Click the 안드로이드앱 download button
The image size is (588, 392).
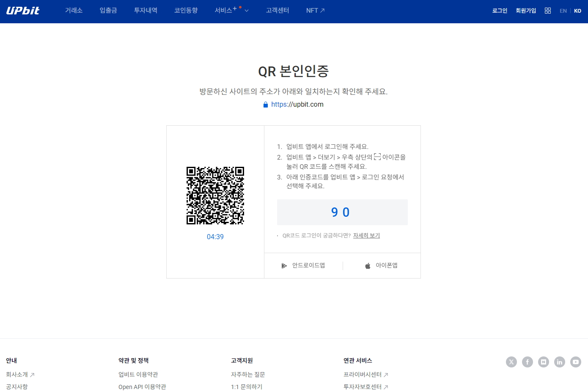[x=303, y=265]
